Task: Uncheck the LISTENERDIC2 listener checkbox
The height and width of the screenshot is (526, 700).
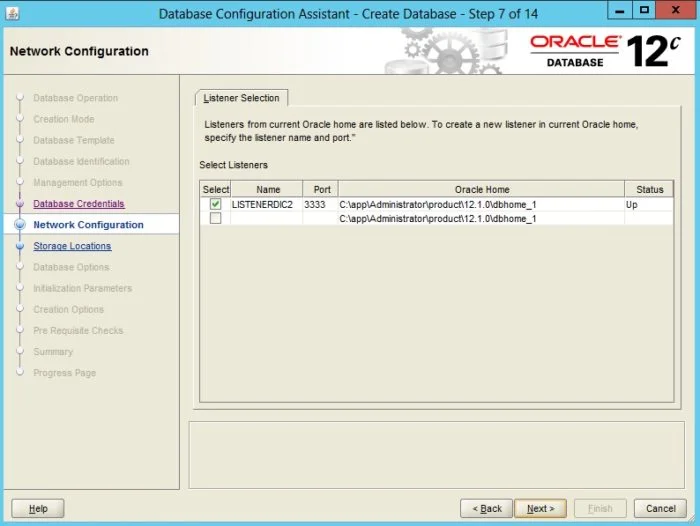Action: click(x=216, y=205)
